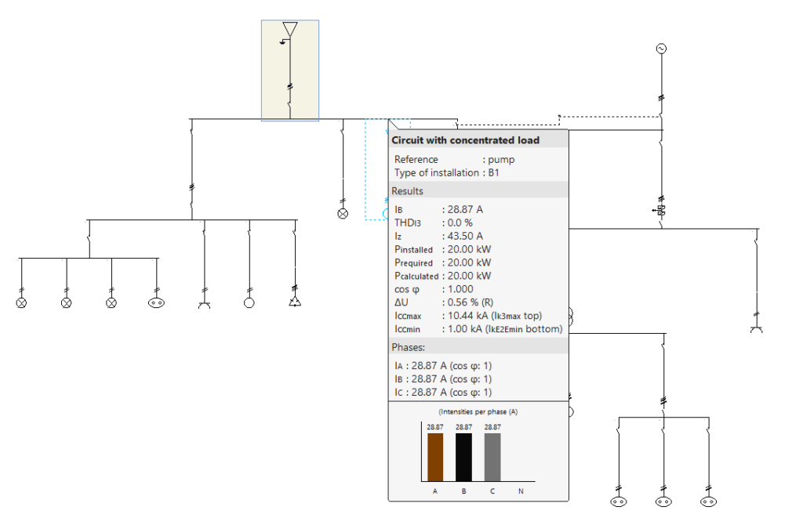Click the 'pump' reference value in tooltip

coord(501,159)
